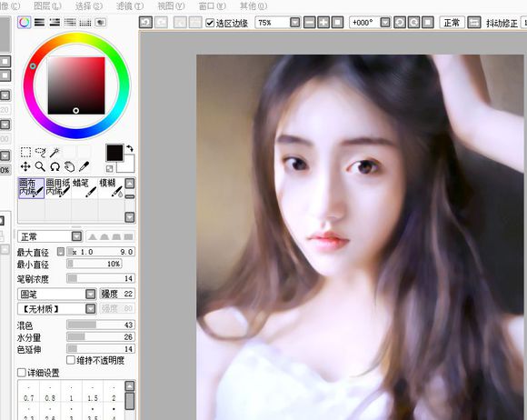The height and width of the screenshot is (420, 527).
Task: Show the RGB slider panel
Action: pos(40,23)
